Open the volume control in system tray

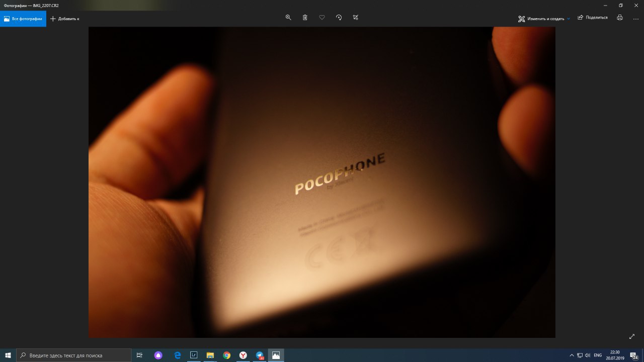pos(588,355)
